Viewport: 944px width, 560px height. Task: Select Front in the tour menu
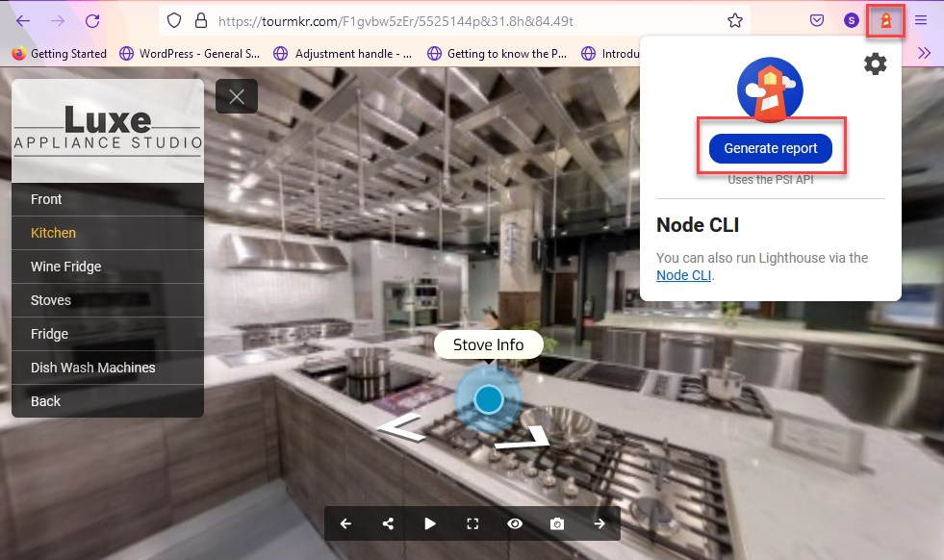[108, 199]
